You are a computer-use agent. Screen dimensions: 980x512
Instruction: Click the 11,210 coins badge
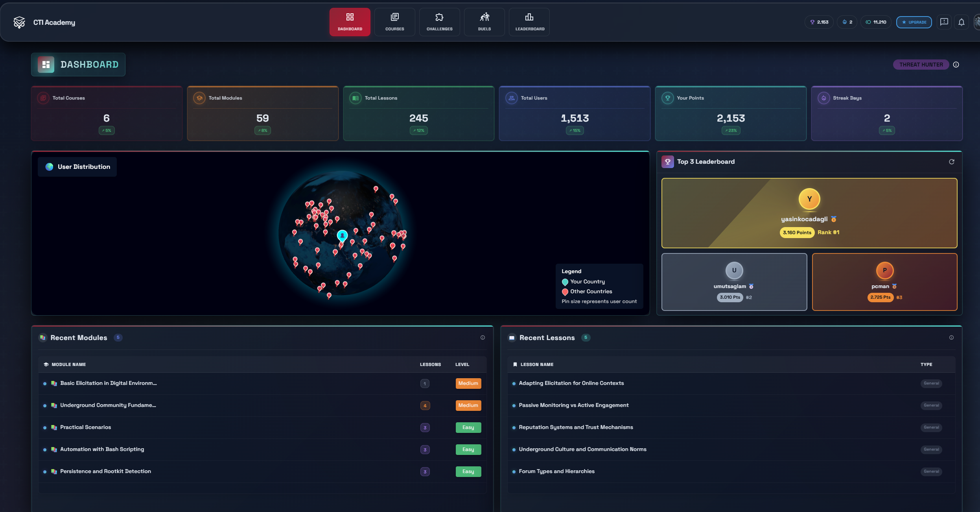click(x=876, y=22)
